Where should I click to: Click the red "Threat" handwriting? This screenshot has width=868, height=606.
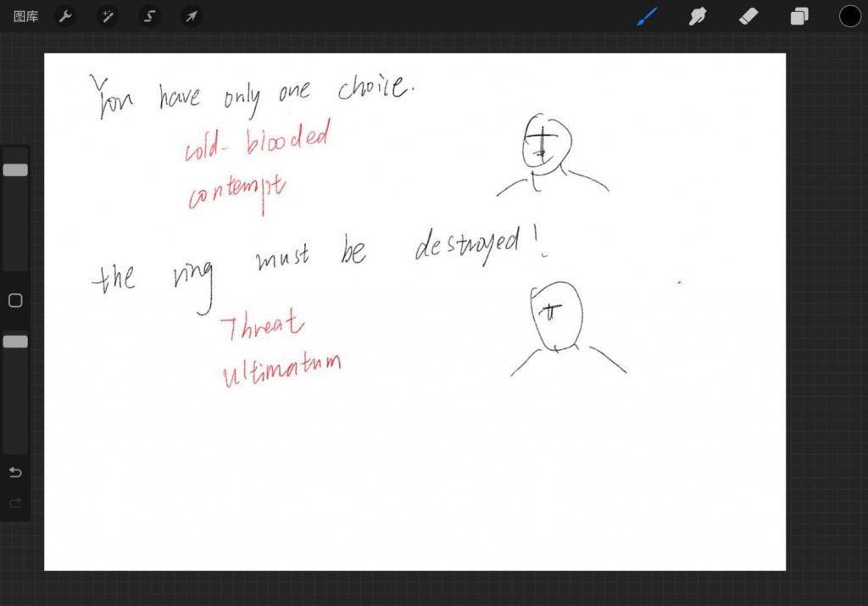pos(263,326)
